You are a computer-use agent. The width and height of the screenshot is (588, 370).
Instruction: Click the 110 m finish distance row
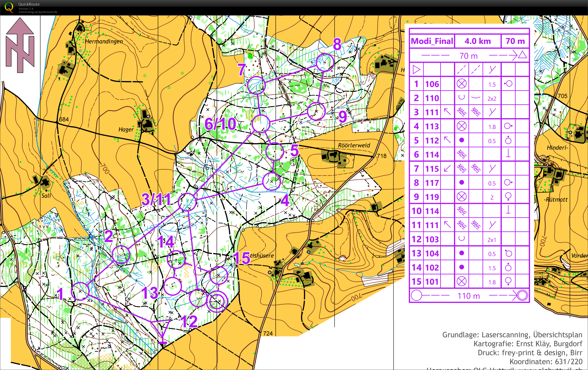click(469, 296)
